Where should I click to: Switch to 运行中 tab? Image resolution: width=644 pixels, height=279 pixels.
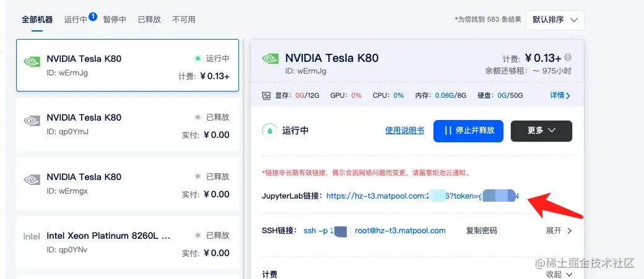pos(76,19)
